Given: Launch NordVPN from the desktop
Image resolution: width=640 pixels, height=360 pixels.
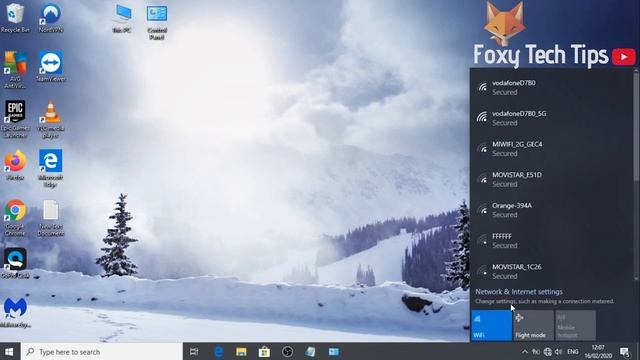Looking at the screenshot, I should coord(51,18).
